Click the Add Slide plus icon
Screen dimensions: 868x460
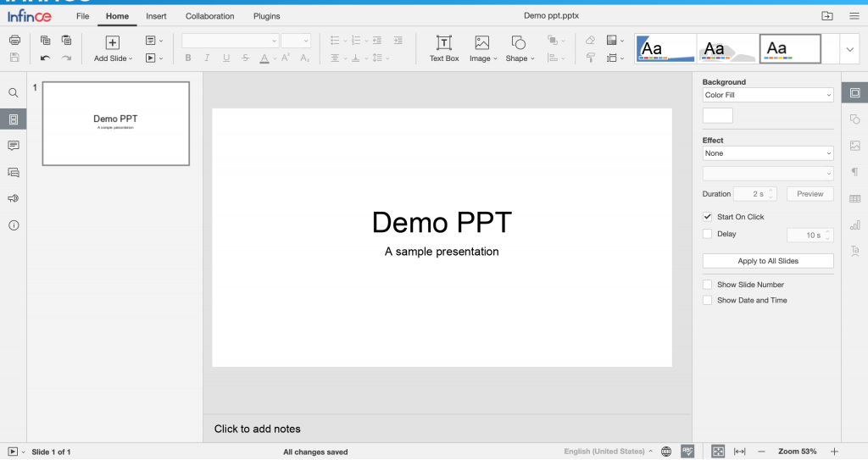pos(113,42)
